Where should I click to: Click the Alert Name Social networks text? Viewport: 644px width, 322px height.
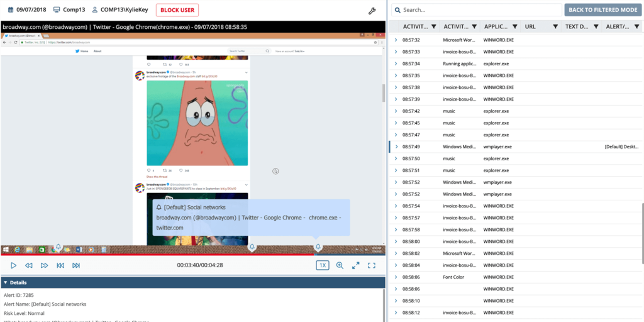click(45, 304)
